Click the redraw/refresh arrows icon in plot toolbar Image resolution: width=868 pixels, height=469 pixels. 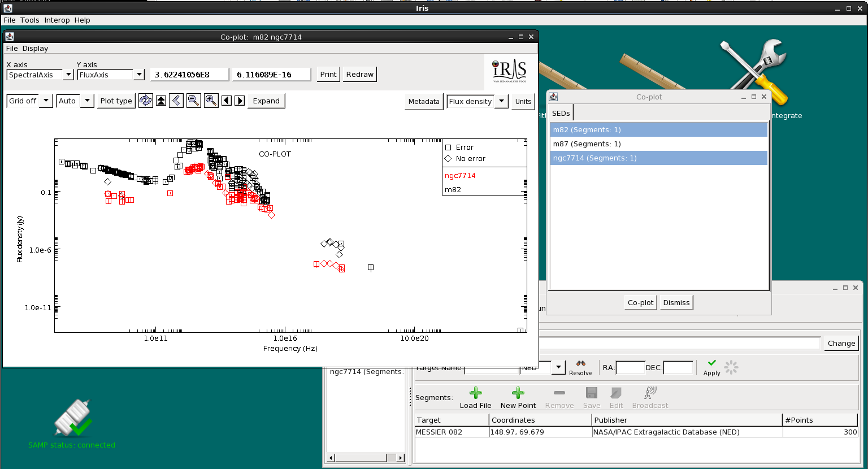pos(146,101)
